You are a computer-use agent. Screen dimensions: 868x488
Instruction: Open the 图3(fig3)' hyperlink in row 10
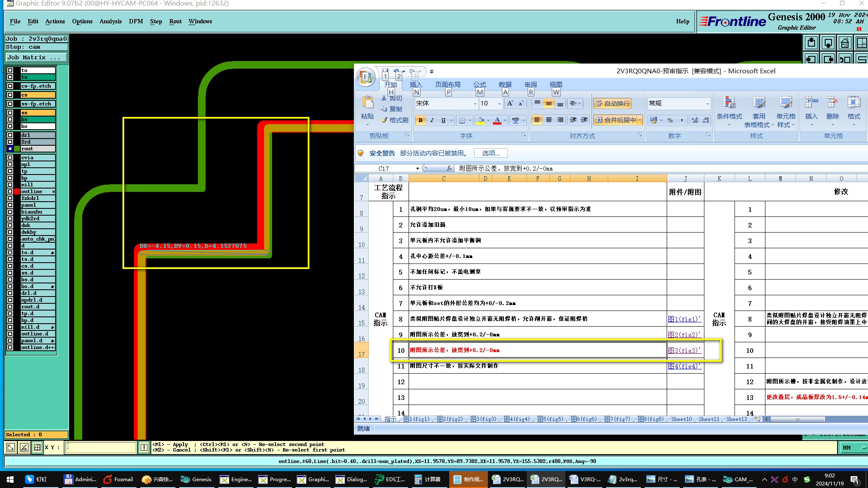click(x=684, y=350)
